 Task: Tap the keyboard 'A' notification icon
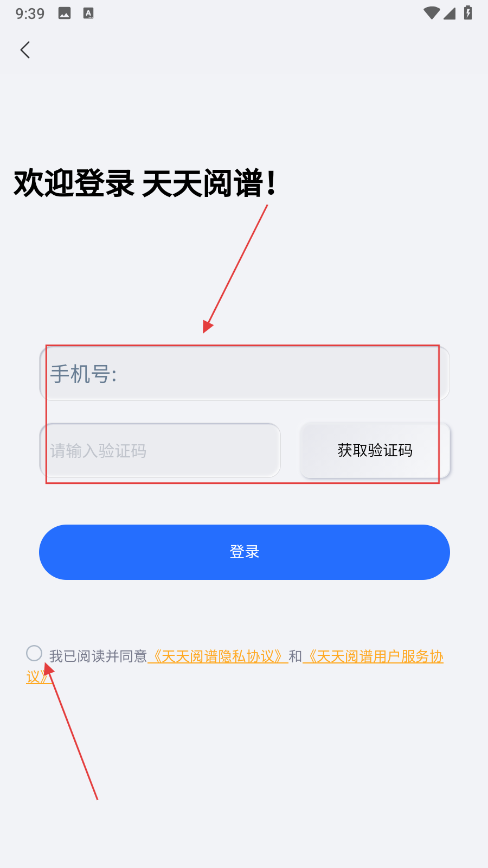click(88, 14)
